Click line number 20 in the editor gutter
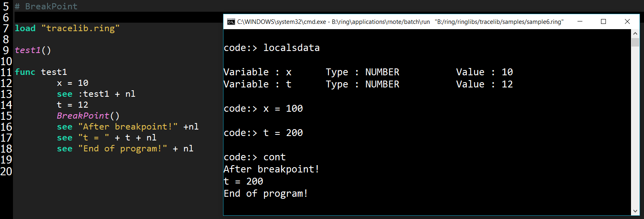 click(6, 171)
